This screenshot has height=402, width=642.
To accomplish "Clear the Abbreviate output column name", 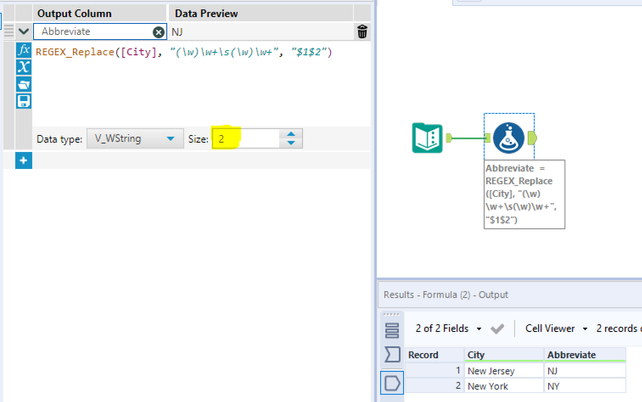I will coord(158,32).
